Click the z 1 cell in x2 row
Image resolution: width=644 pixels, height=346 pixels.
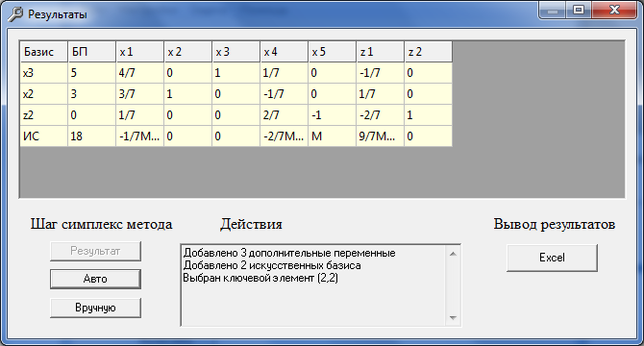(380, 94)
